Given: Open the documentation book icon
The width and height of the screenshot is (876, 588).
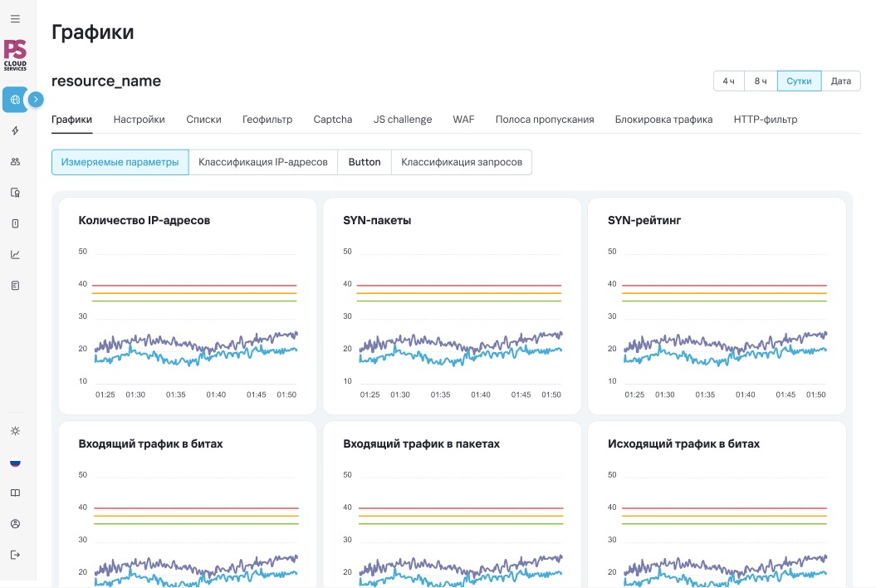Looking at the screenshot, I should [15, 493].
